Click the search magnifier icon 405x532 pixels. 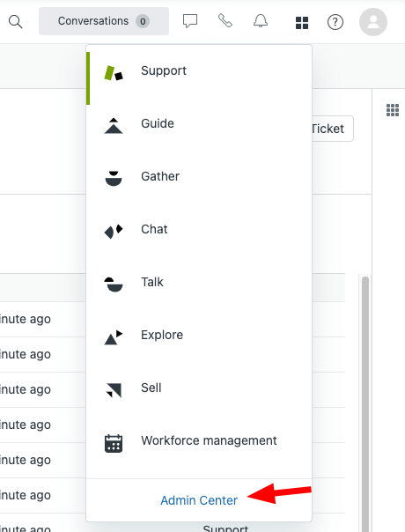(x=15, y=22)
